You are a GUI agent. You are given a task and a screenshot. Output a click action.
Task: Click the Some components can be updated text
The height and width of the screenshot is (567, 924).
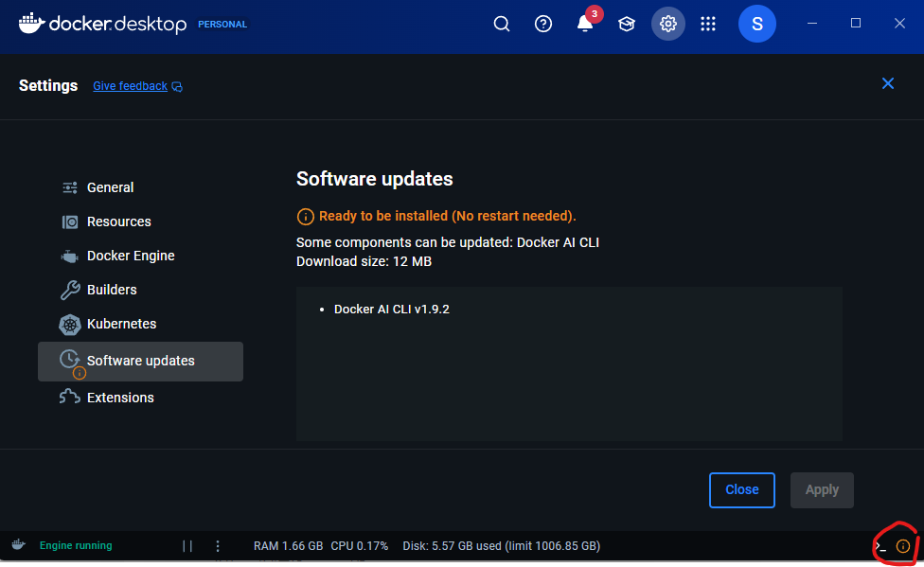tap(447, 242)
